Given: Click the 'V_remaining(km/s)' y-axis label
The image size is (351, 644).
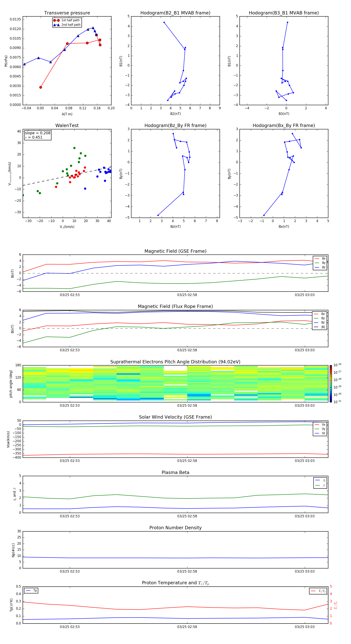Looking at the screenshot, I should [x=10, y=173].
